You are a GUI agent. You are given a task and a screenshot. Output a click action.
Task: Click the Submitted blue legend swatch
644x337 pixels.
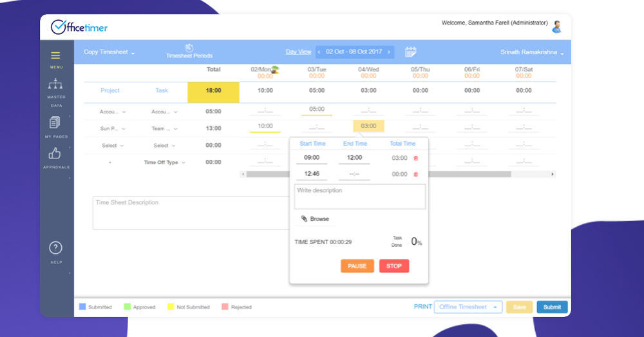coord(82,307)
